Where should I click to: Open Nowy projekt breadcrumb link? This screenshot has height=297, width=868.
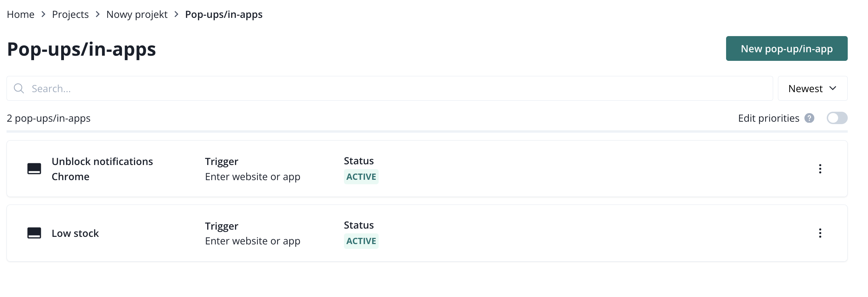(137, 14)
